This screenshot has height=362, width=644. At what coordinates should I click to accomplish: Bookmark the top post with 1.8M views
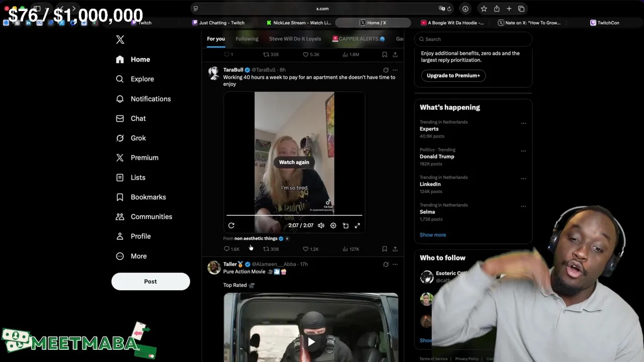pos(384,54)
